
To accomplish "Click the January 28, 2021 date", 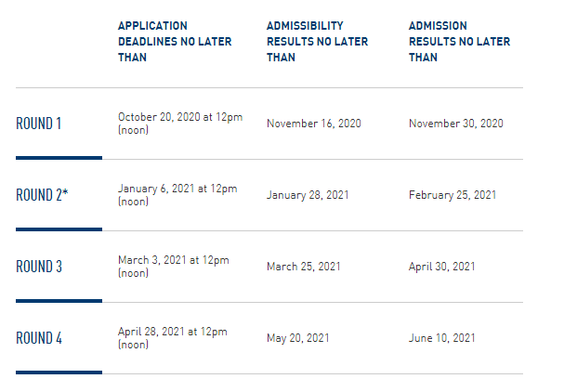I will point(308,195).
